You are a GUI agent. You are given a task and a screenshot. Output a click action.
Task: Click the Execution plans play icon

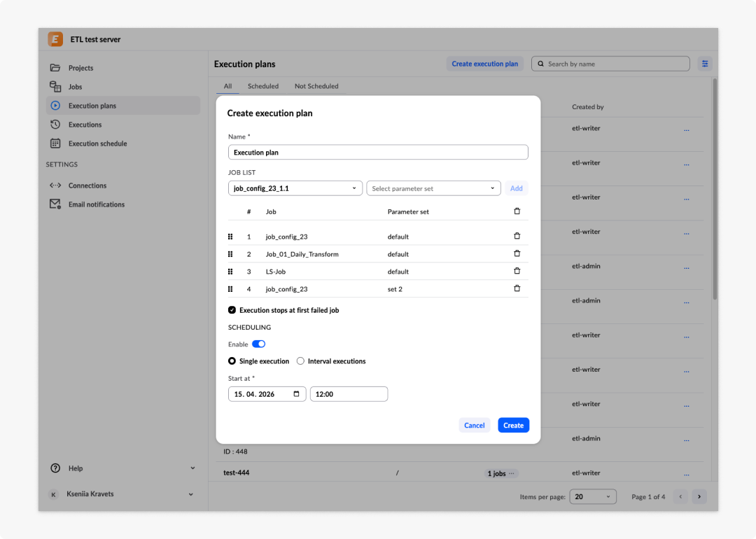click(55, 106)
